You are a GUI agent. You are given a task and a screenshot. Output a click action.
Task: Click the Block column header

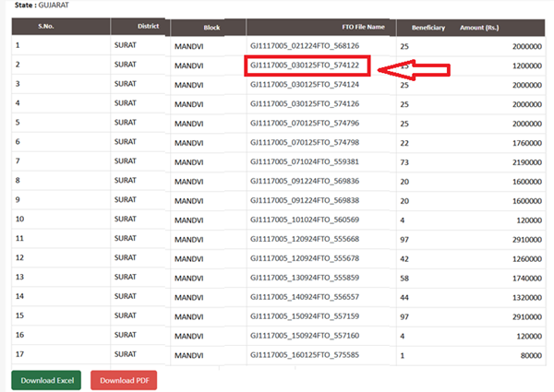click(x=211, y=28)
